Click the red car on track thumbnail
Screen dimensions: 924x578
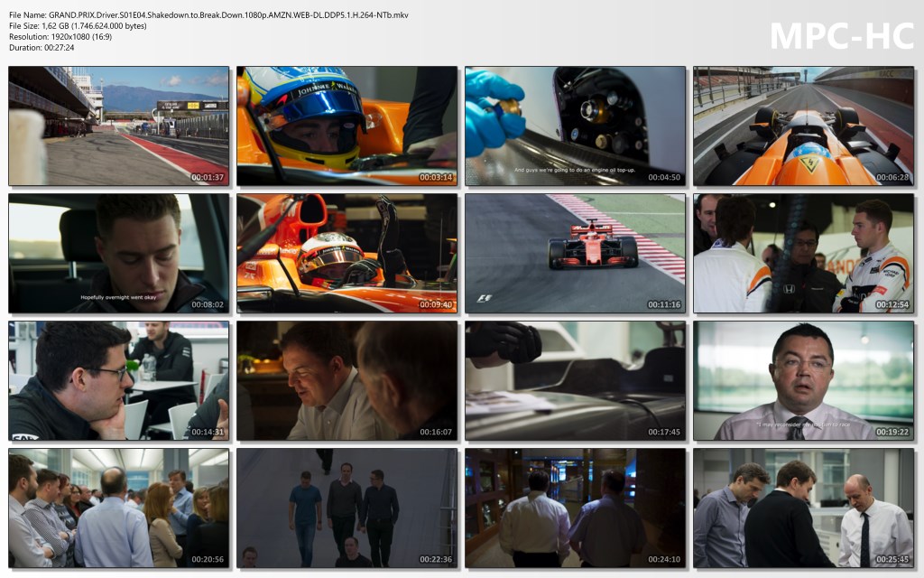tap(575, 253)
